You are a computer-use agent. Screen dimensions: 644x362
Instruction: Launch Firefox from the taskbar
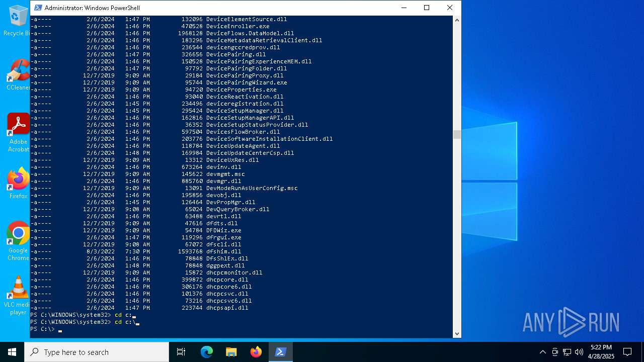(x=256, y=352)
